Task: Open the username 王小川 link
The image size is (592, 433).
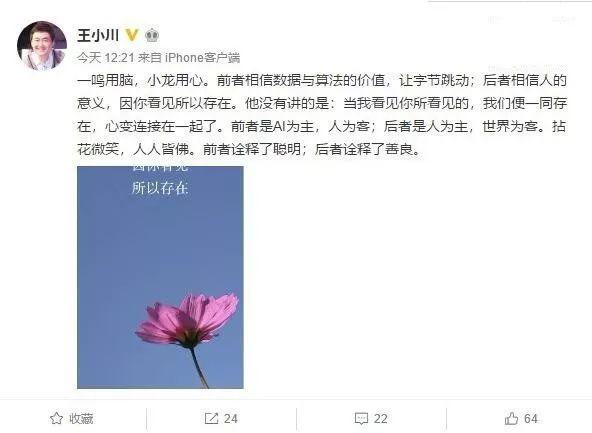Action: click(98, 35)
